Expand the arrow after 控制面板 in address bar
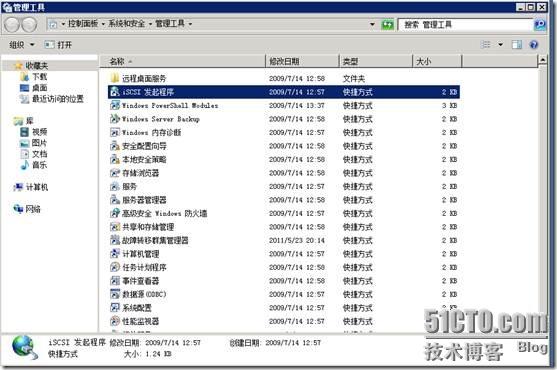Screen dimensions: 557x370 click(x=103, y=24)
